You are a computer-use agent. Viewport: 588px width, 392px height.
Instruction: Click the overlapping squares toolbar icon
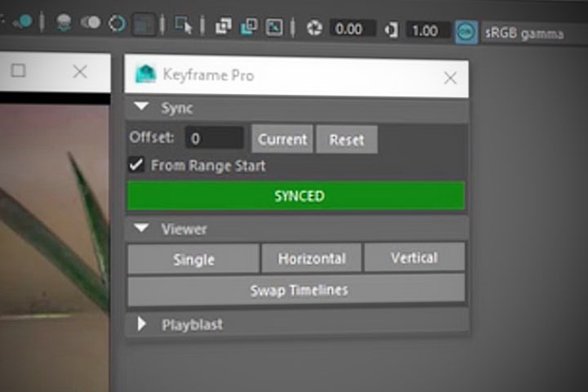223,26
